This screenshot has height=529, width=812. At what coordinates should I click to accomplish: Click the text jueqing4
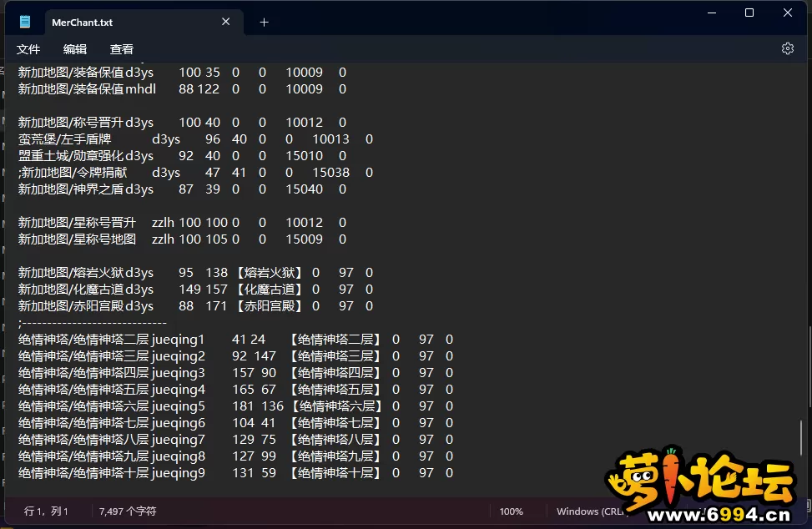[178, 390]
